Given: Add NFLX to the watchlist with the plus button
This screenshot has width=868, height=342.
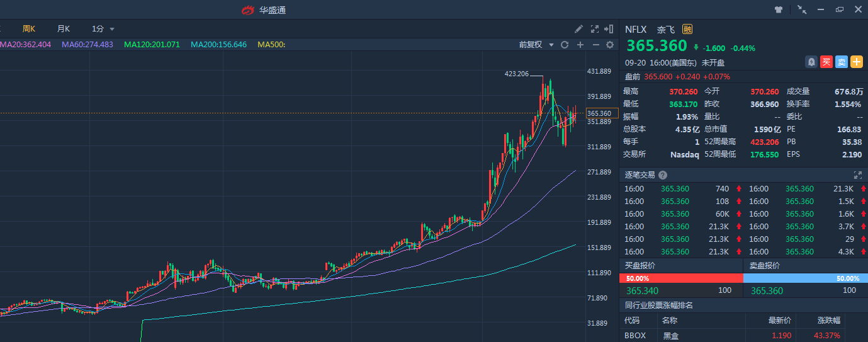Looking at the screenshot, I should [x=857, y=62].
